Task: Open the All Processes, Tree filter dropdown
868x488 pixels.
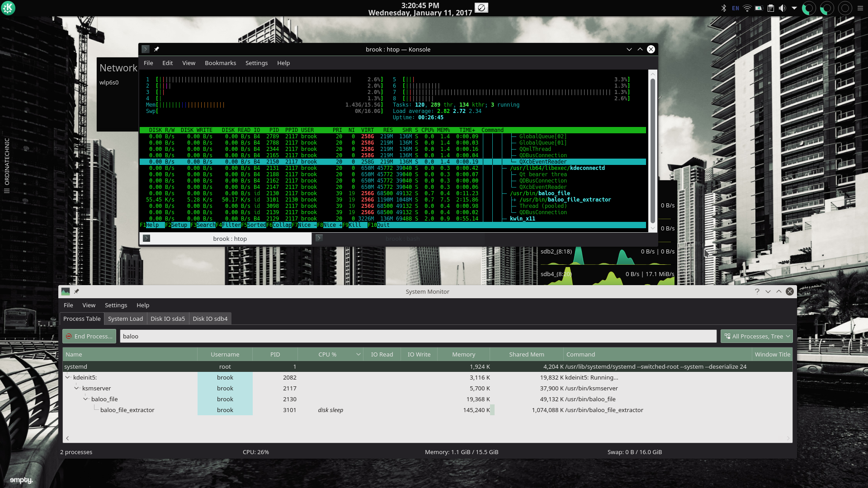Action: click(756, 336)
